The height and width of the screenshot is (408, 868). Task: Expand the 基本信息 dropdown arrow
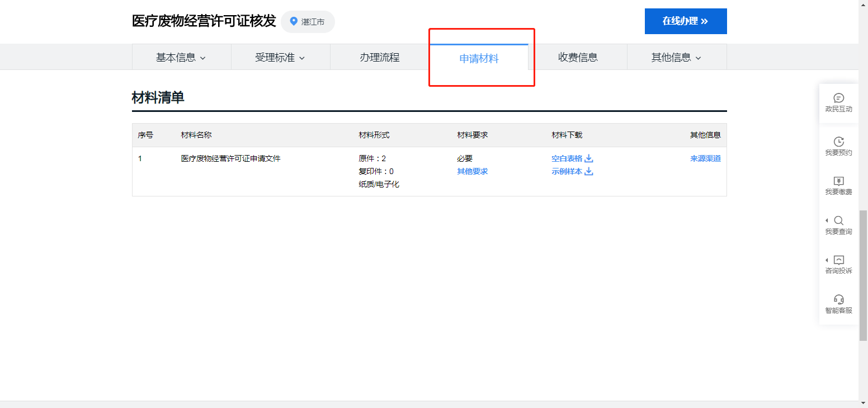[x=203, y=58]
